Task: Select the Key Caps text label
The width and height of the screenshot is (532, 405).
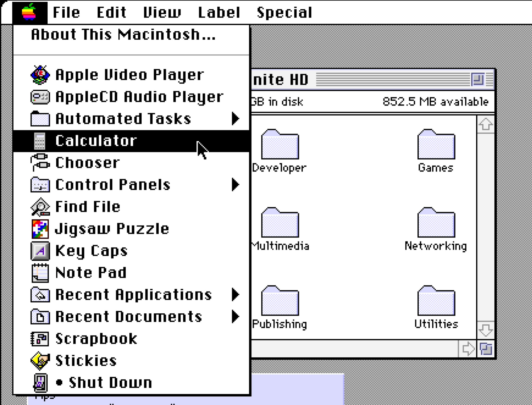Action: pos(91,251)
